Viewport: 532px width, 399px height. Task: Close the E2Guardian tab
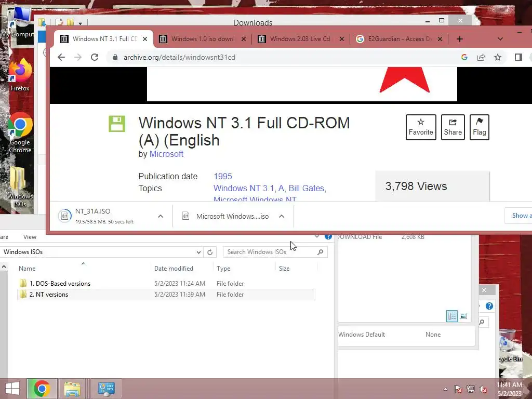pos(440,39)
